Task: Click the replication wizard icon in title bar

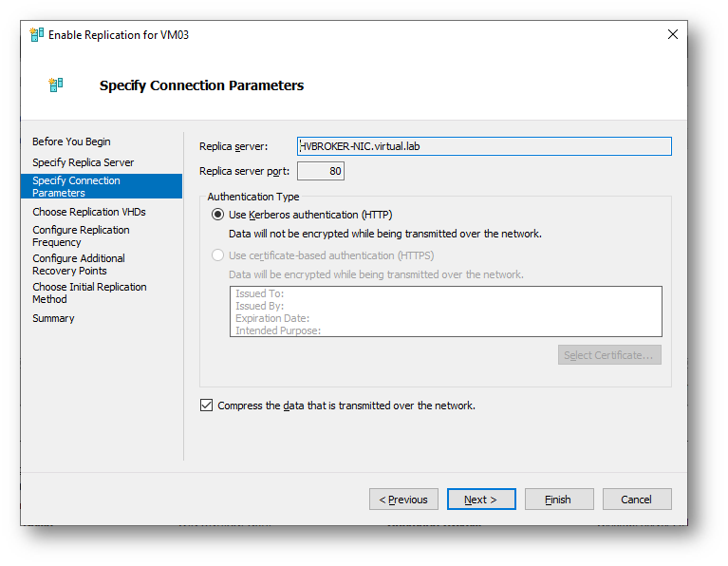Action: tap(37, 34)
